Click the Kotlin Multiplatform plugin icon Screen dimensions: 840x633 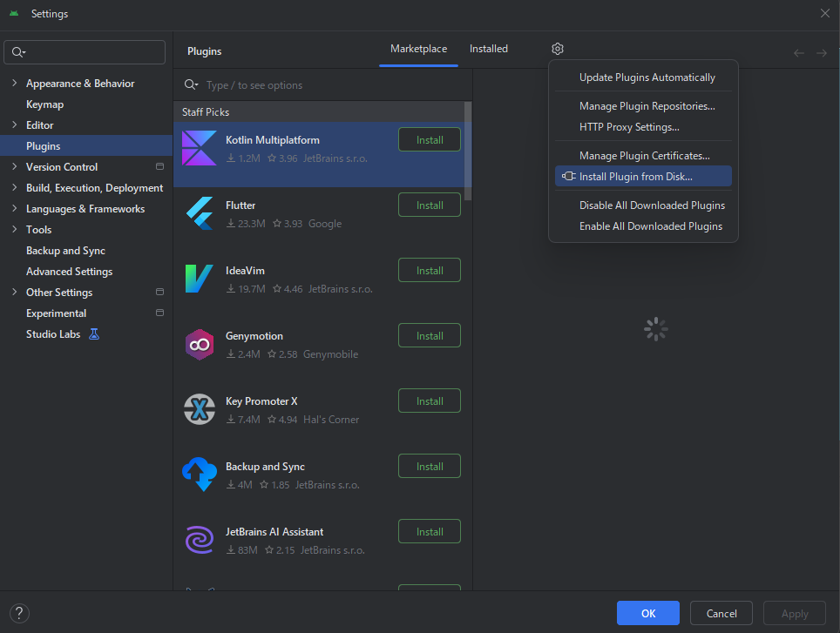pos(199,148)
